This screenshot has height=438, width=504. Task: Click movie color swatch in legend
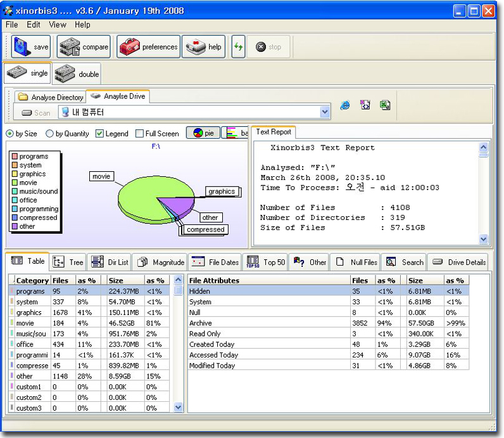pos(15,183)
